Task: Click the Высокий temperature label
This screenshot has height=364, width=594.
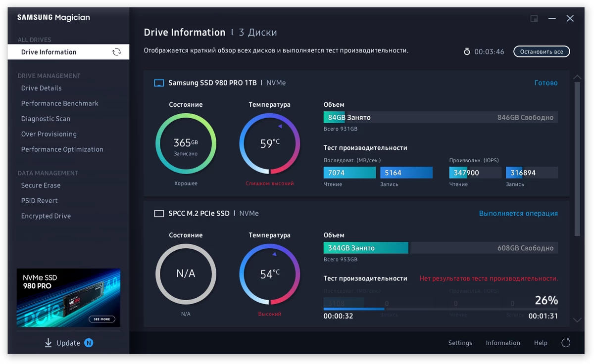Action: pyautogui.click(x=270, y=314)
